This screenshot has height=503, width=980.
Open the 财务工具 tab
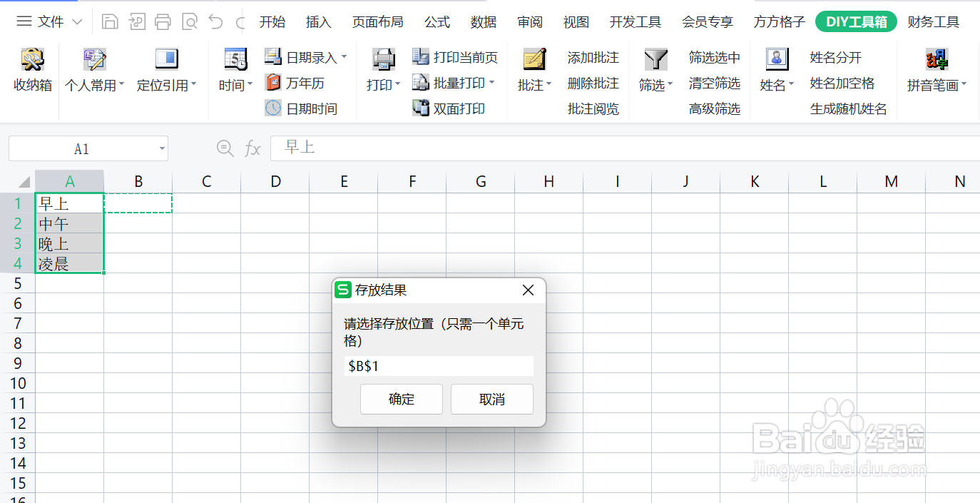[933, 22]
